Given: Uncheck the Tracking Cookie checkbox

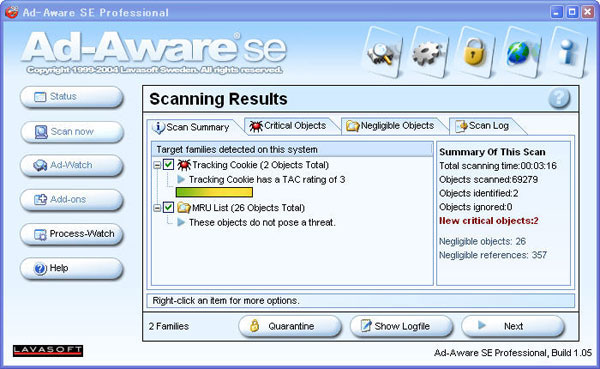Looking at the screenshot, I should pyautogui.click(x=168, y=165).
